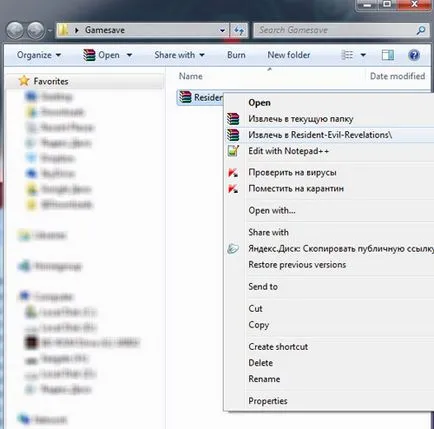The height and width of the screenshot is (429, 434).
Task: Go back using the back arrow button
Action: [x=15, y=31]
